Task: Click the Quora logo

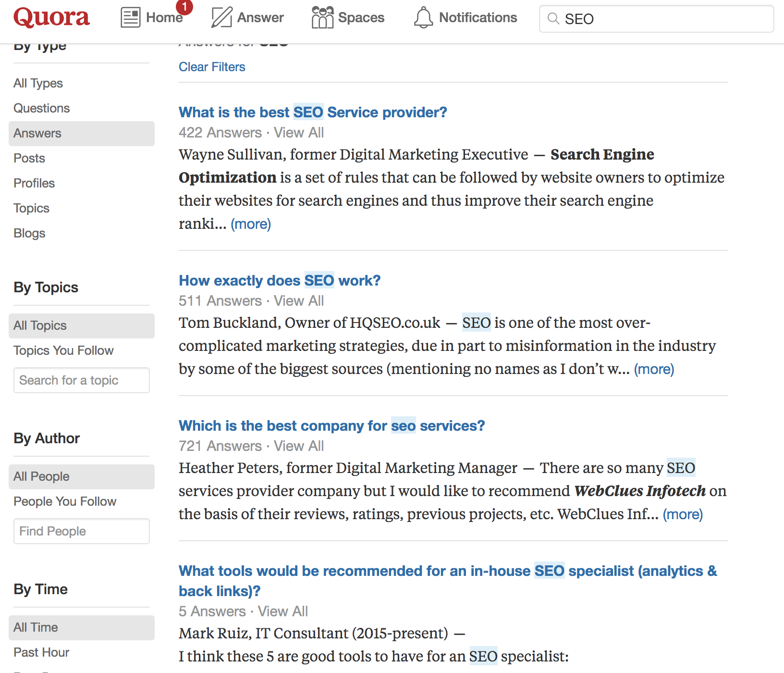Action: (x=51, y=17)
